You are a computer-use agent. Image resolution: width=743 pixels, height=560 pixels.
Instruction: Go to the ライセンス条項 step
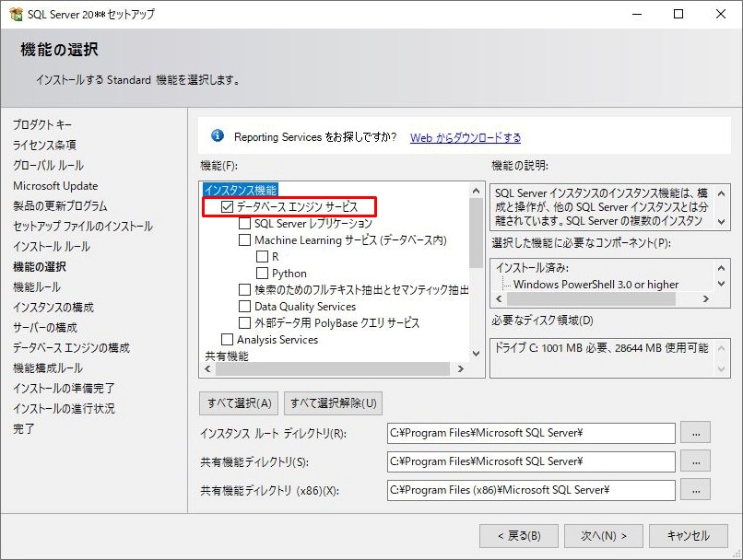click(44, 145)
